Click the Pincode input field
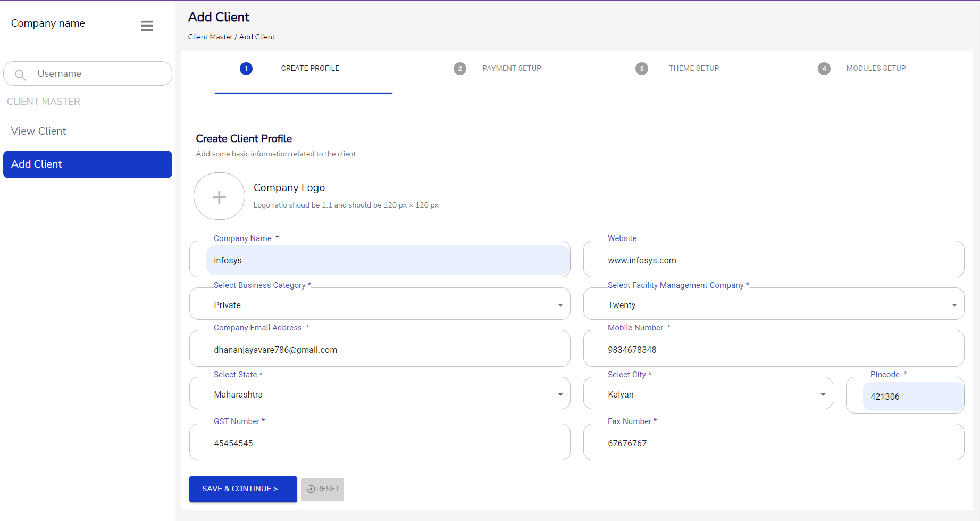The image size is (980, 521). (x=905, y=396)
